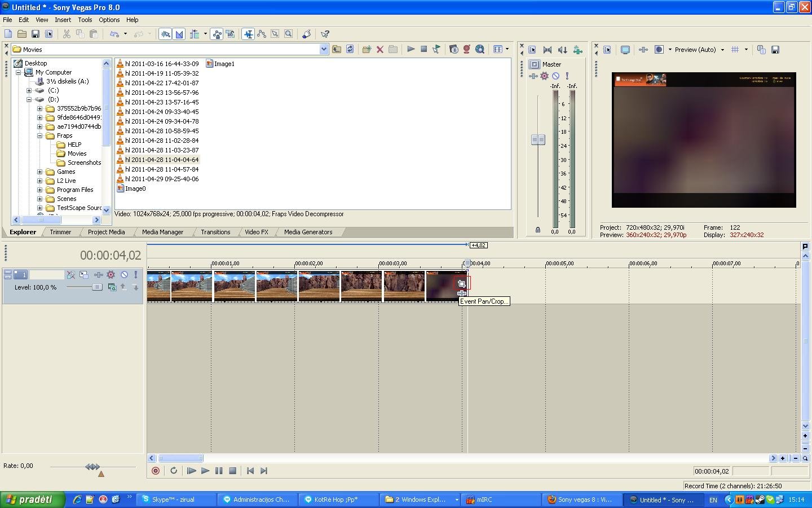812x508 pixels.
Task: Click the Skype taskbar button
Action: coord(174,500)
